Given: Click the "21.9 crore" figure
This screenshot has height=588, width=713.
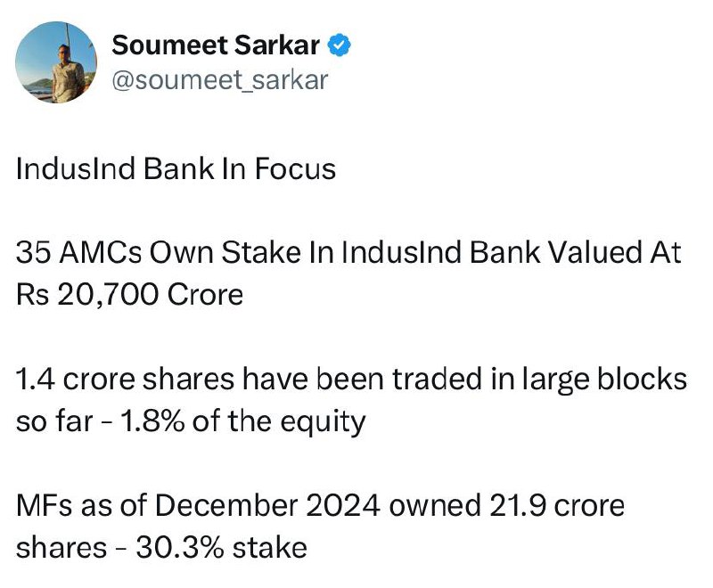Looking at the screenshot, I should [x=557, y=505].
